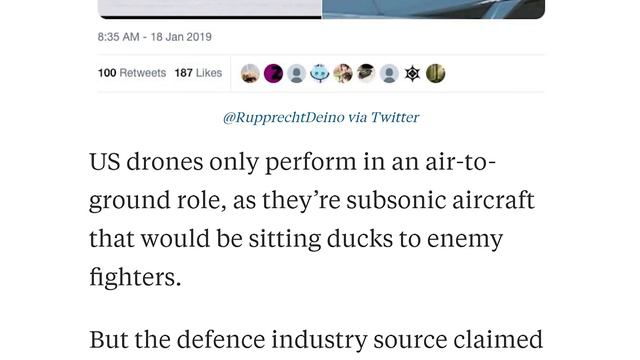Select the light-blue cartoon character avatar

(x=320, y=73)
